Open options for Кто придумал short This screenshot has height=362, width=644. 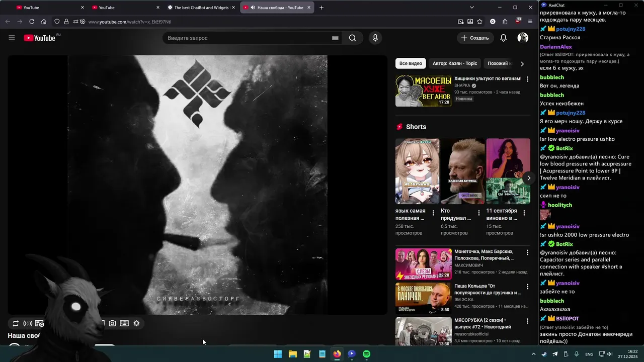tap(478, 213)
